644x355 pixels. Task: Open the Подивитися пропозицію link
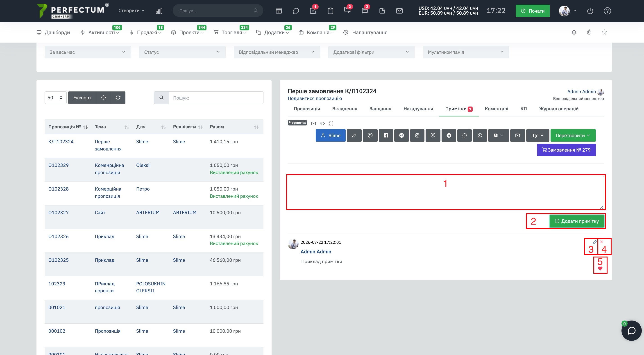[x=315, y=98]
